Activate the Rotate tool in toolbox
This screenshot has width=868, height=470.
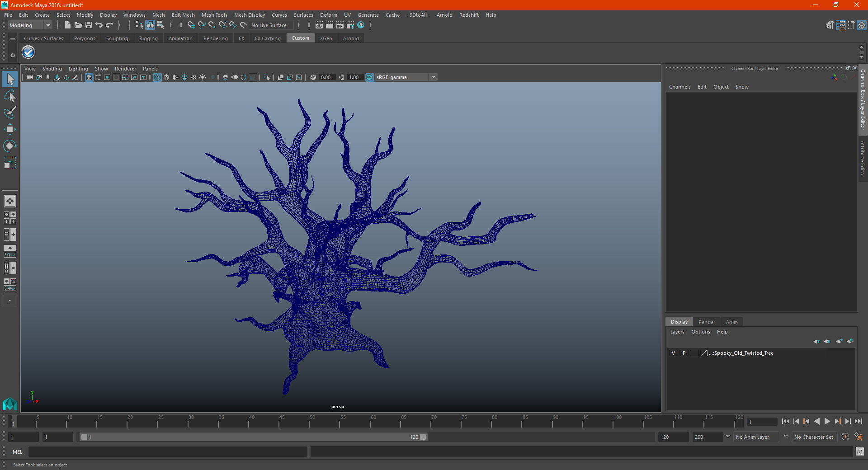(x=10, y=146)
